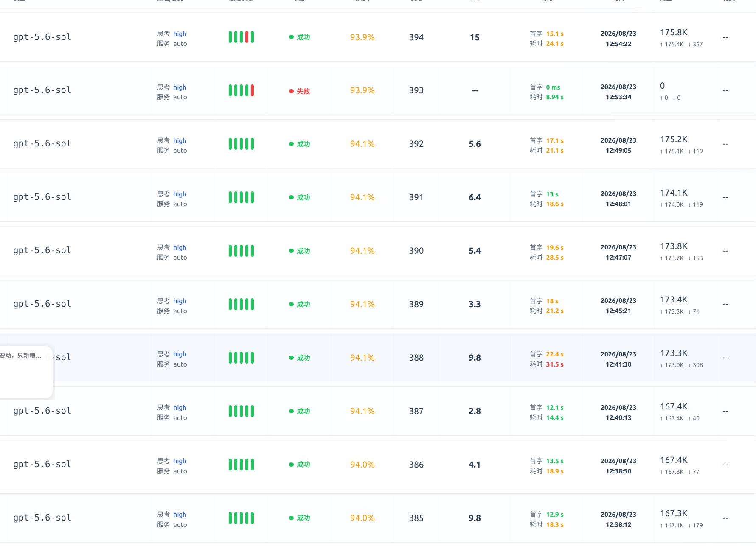This screenshot has height=546, width=756.
Task: Click the 失败 status label in row 393
Action: [303, 91]
